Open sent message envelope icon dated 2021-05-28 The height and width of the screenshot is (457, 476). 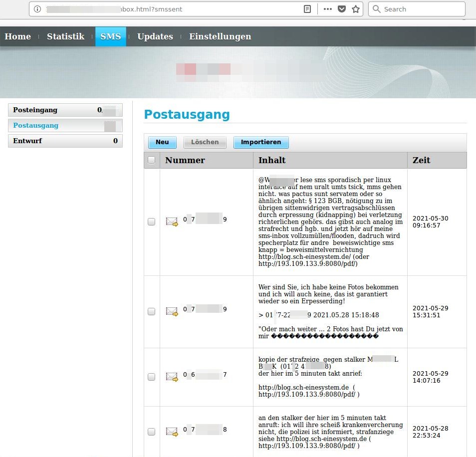pyautogui.click(x=172, y=432)
